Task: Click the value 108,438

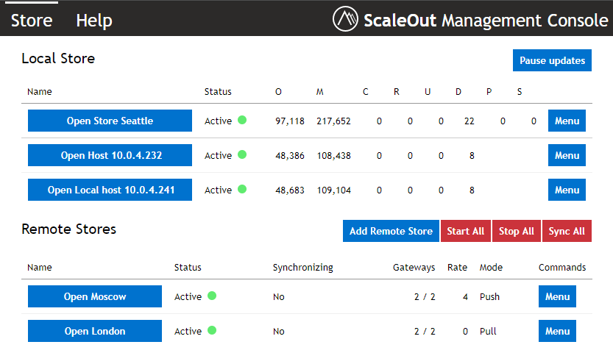Action: [x=333, y=156]
